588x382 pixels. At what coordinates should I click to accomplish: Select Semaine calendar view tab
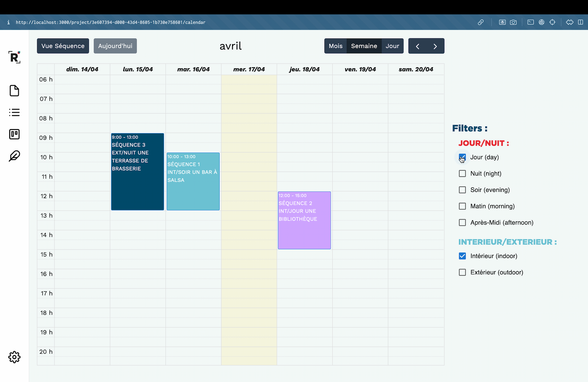(364, 46)
